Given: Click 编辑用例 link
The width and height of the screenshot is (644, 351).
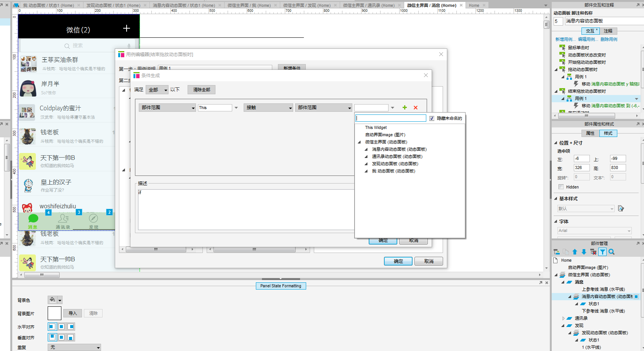Looking at the screenshot, I should [x=588, y=39].
